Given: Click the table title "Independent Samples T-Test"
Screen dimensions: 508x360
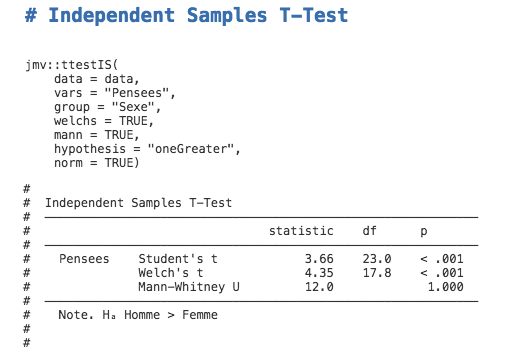Looking at the screenshot, I should point(138,203).
